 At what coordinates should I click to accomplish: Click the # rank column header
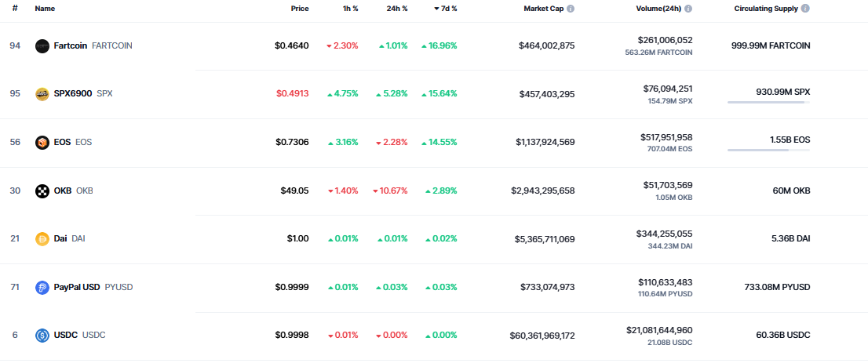pos(15,9)
